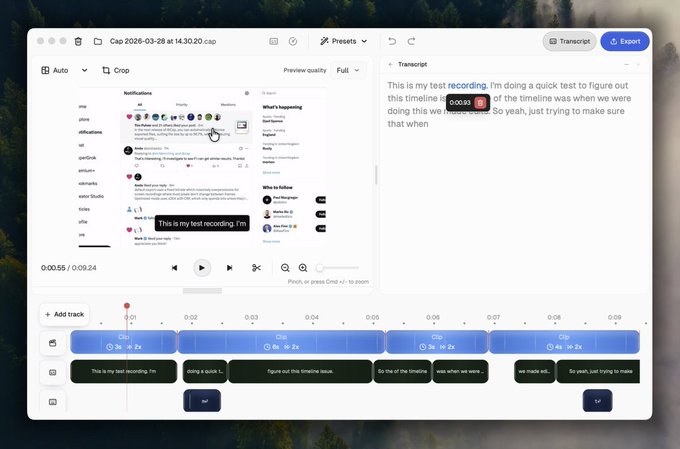Screen dimensions: 680x449
Task: Click the clip track clapperboard icon
Action: [52, 343]
